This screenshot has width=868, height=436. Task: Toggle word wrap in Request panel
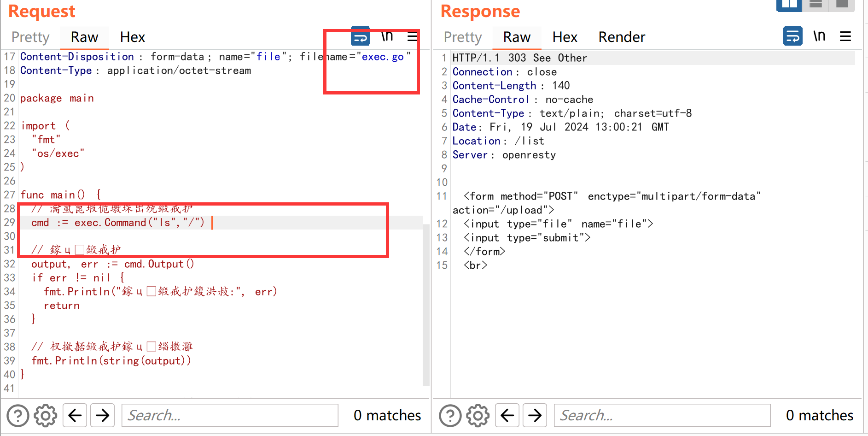tap(361, 36)
